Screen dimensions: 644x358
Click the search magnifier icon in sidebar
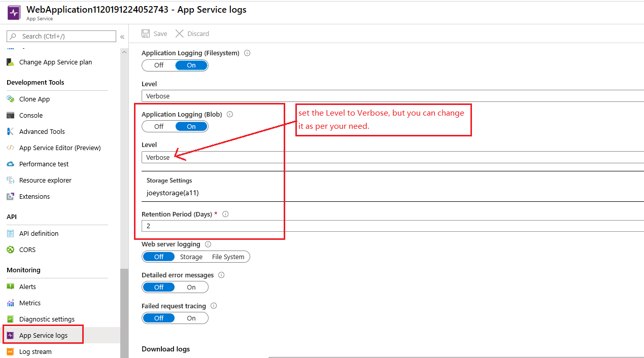coord(13,36)
